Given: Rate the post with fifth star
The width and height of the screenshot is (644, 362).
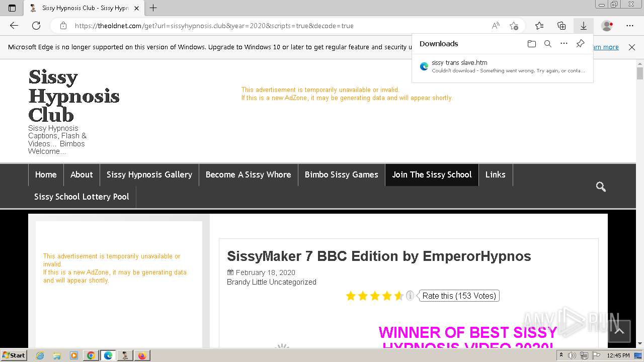Looking at the screenshot, I should (399, 296).
